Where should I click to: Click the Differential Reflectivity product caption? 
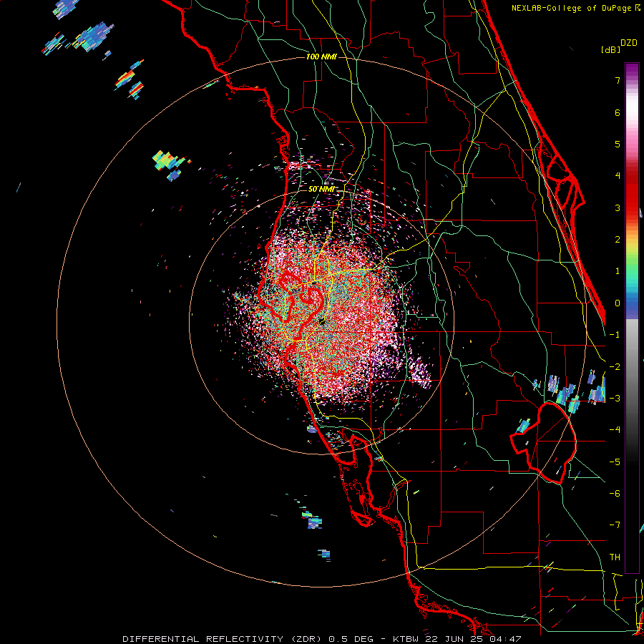(x=322, y=639)
